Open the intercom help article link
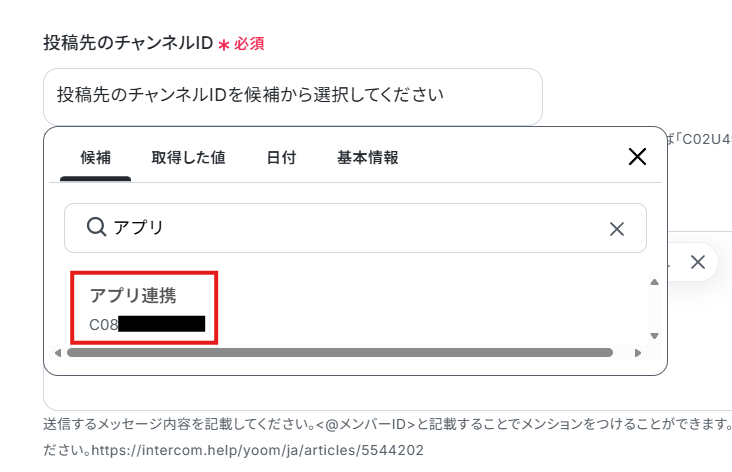732x472 pixels. (x=258, y=450)
